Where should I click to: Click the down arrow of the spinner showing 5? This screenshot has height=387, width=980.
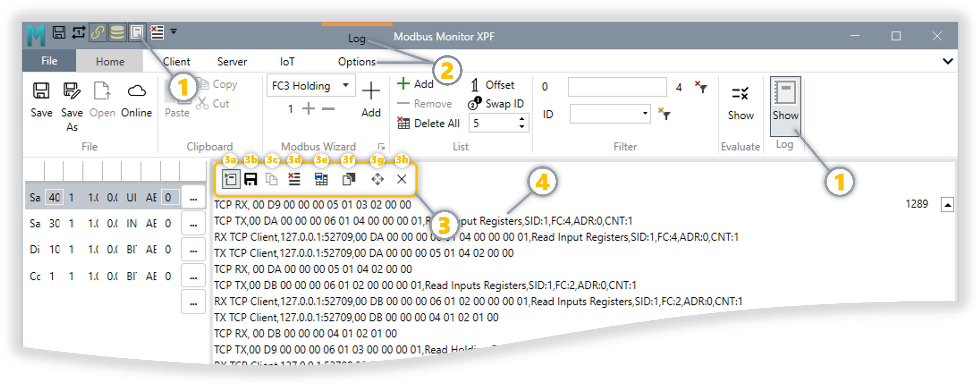pyautogui.click(x=522, y=127)
